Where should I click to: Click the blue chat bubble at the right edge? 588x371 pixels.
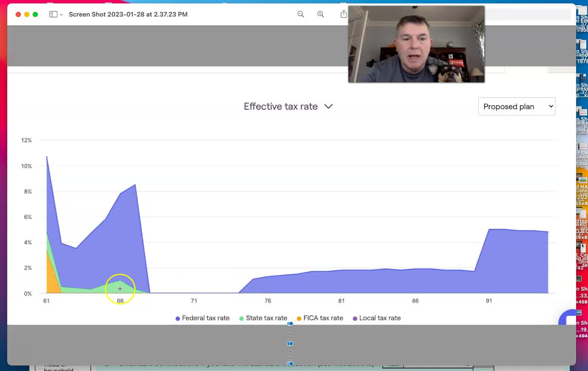pyautogui.click(x=568, y=318)
